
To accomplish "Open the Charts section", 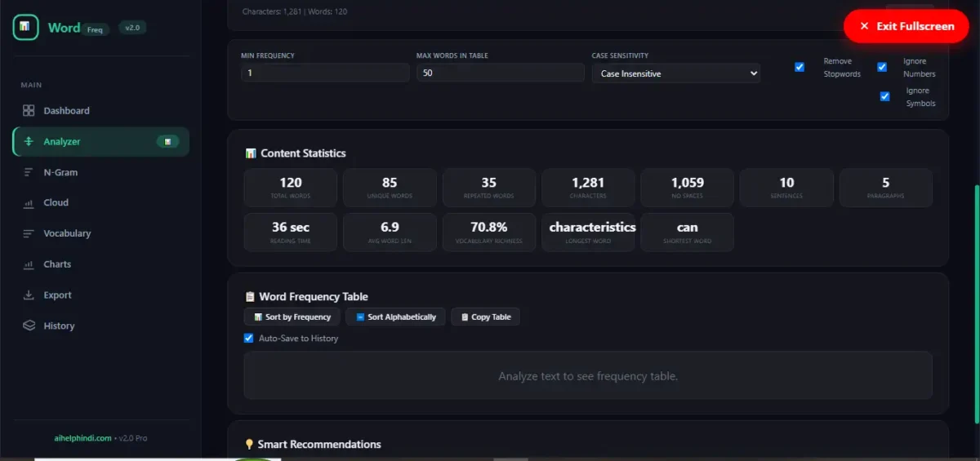I will pyautogui.click(x=100, y=264).
